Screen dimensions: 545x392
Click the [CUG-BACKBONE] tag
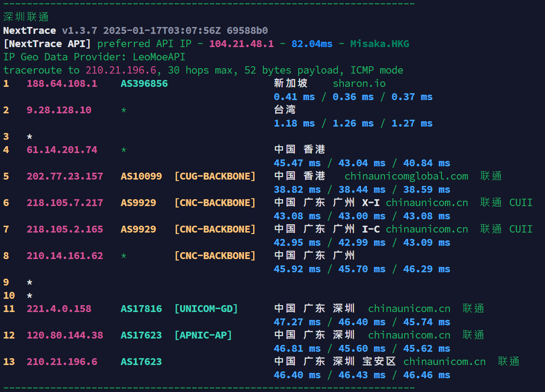click(215, 176)
